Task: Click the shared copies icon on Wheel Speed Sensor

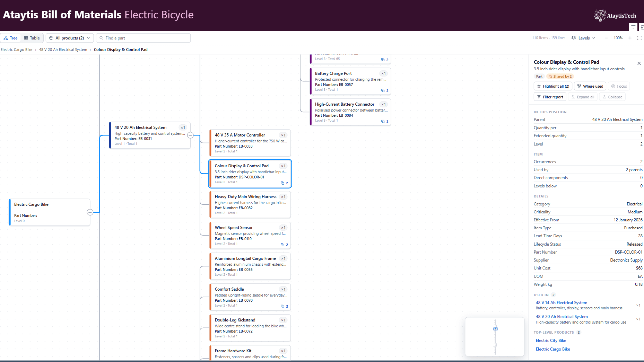Action: pyautogui.click(x=284, y=245)
